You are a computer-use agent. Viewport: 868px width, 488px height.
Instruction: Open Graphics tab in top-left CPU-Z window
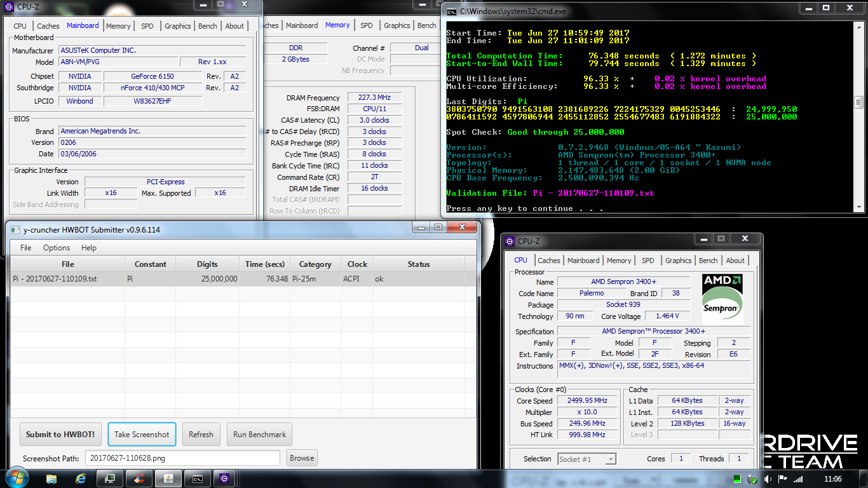177,26
